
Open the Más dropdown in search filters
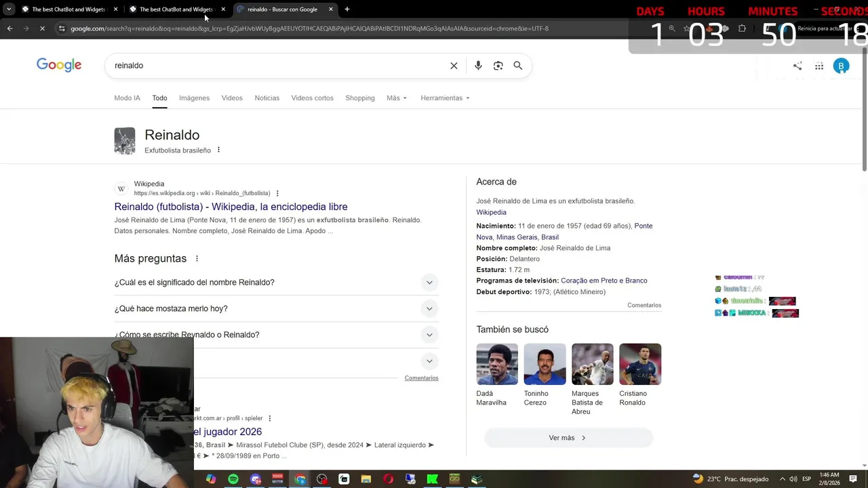click(397, 98)
